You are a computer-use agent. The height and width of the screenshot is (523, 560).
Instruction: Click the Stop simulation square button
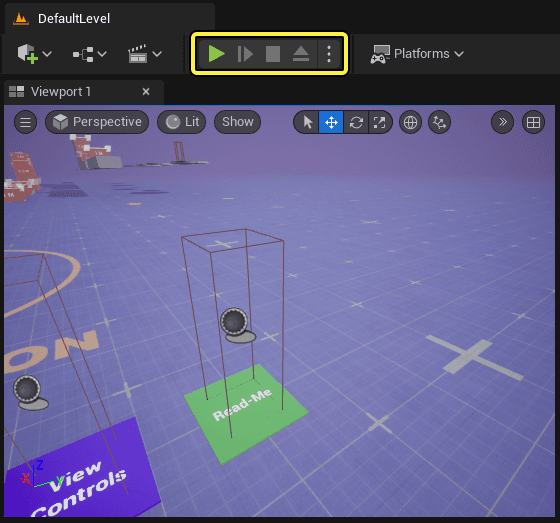pos(273,54)
